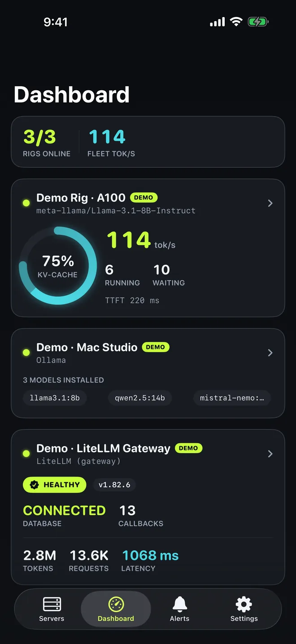Tap the Demo Rig · A100 title
296x644 pixels.
[81, 198]
